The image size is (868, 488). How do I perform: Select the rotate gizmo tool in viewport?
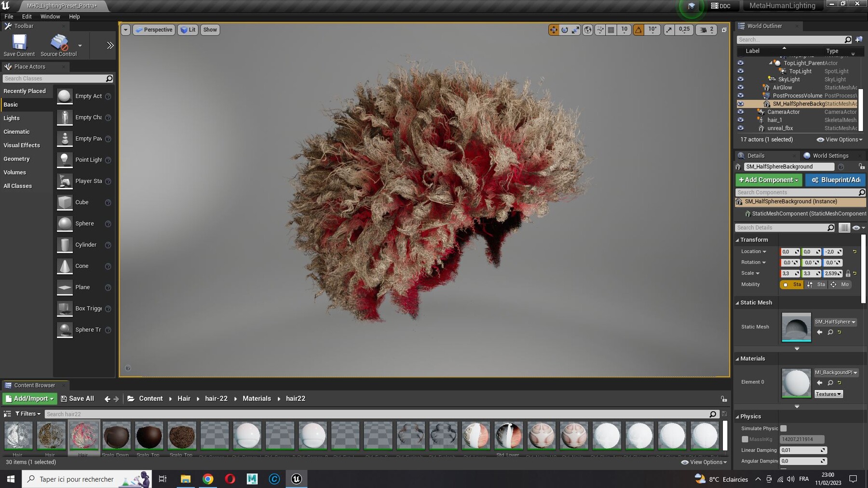pyautogui.click(x=565, y=30)
